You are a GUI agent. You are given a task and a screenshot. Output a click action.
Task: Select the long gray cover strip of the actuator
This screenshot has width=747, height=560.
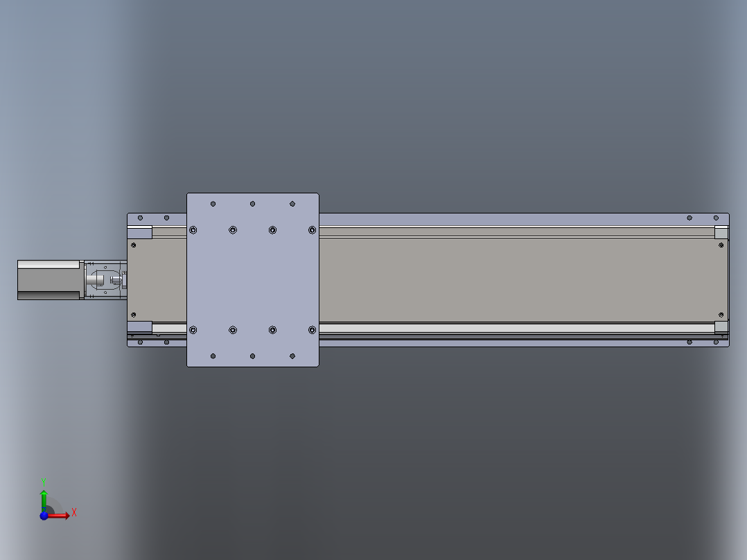pos(523,280)
